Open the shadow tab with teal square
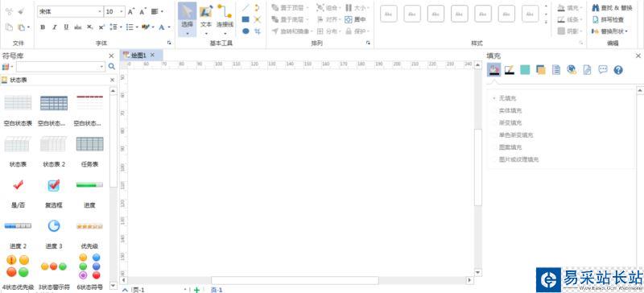644x293 pixels. pos(525,70)
